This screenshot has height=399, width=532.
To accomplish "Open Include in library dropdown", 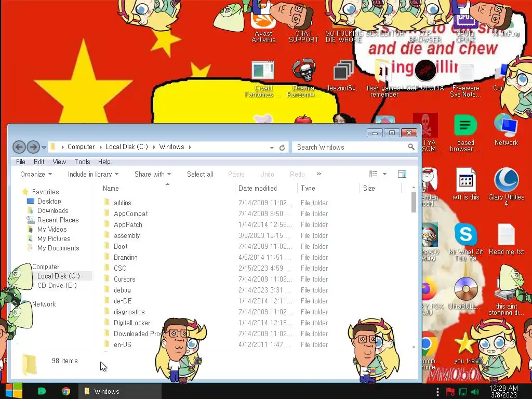I will 93,174.
